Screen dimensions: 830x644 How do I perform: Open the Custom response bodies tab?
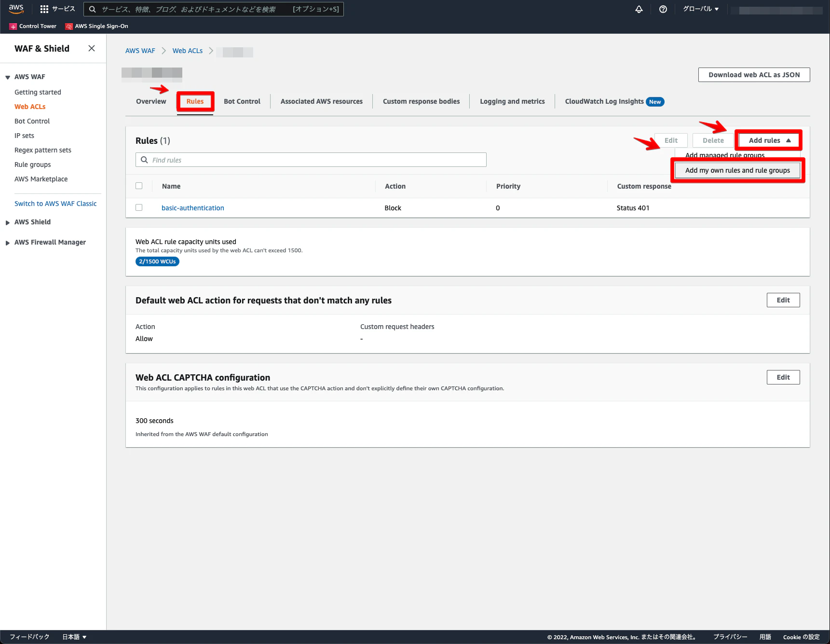[x=422, y=101]
